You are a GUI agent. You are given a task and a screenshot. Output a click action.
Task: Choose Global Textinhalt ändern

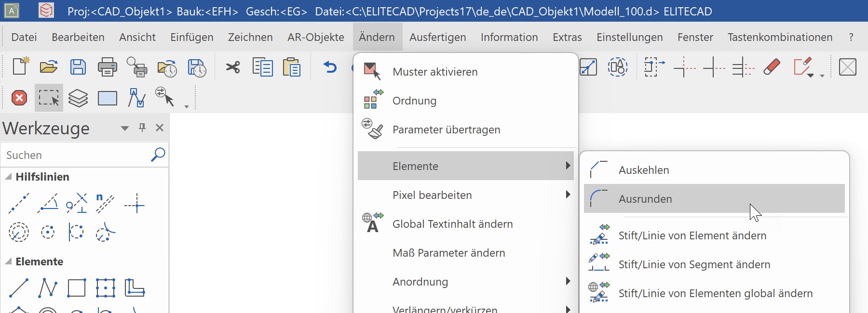(466, 223)
